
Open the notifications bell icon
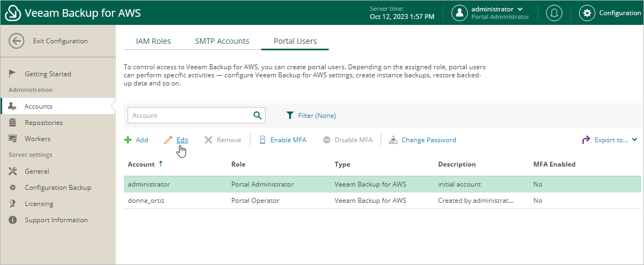pyautogui.click(x=554, y=13)
